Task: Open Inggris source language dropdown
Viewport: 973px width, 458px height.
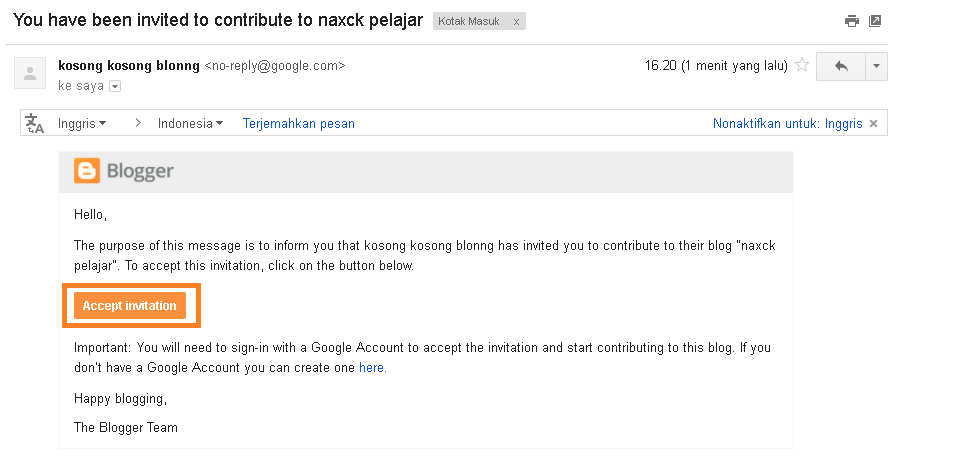Action: pyautogui.click(x=82, y=123)
